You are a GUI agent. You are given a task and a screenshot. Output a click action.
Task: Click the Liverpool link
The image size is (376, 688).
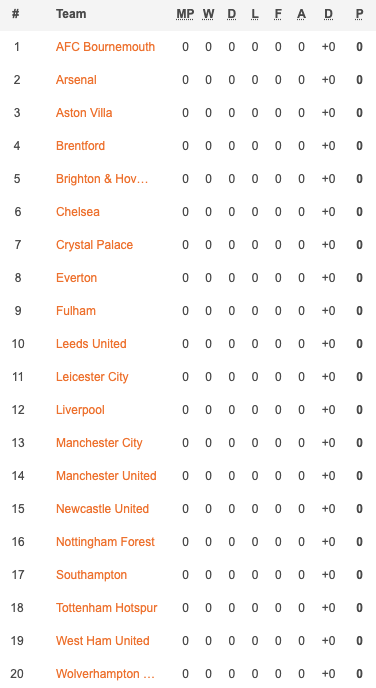[80, 409]
